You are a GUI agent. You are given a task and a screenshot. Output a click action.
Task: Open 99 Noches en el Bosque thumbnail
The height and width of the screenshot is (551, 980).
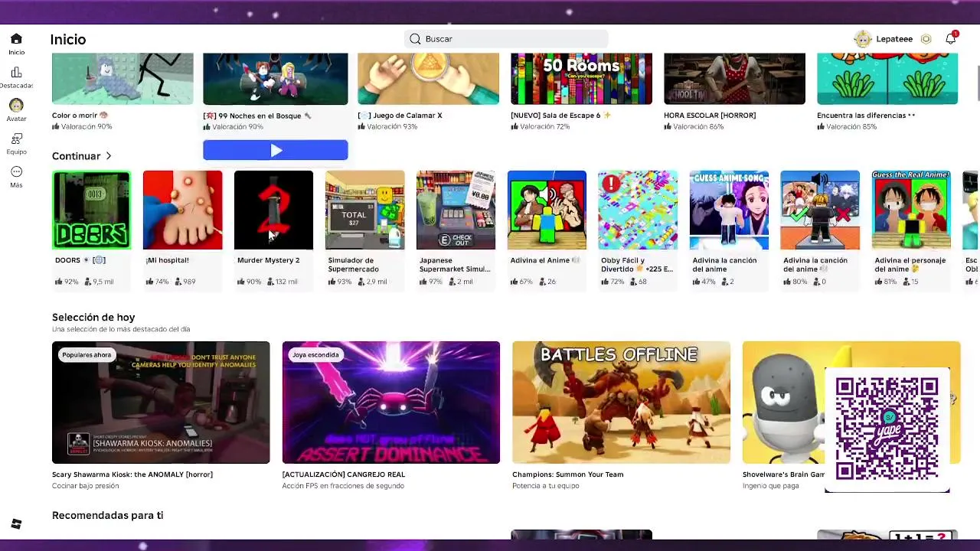[276, 79]
